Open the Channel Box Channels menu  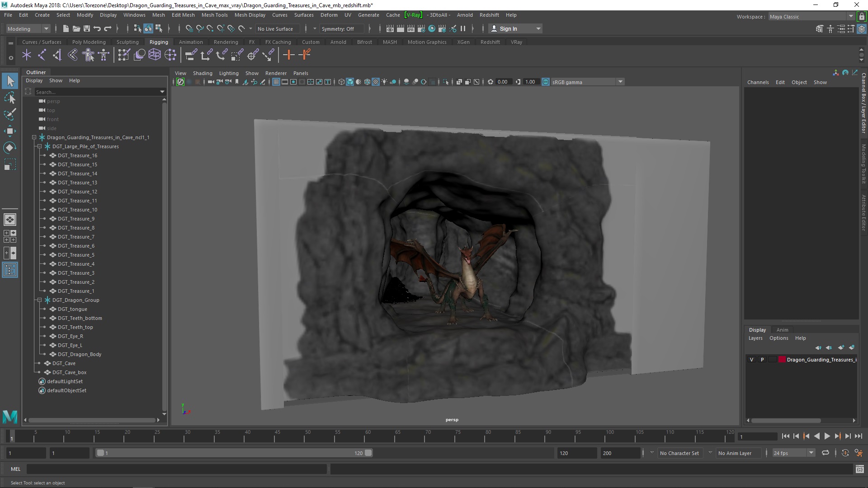(x=758, y=82)
